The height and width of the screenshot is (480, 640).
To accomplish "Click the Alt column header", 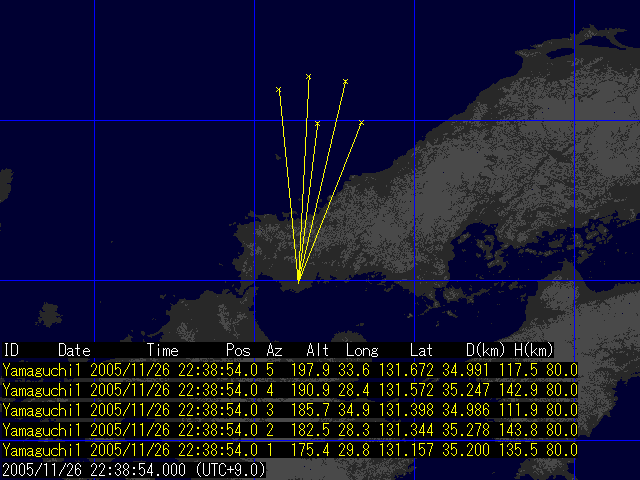I will coord(318,351).
